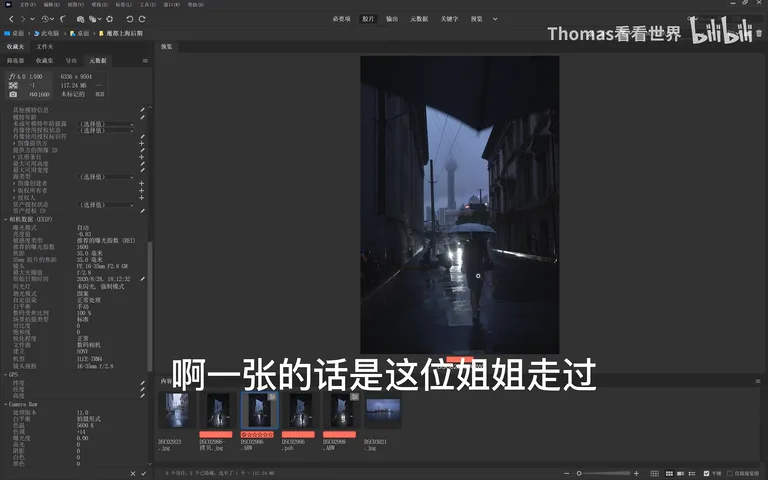768x480 pixels.
Task: Open the 资产授权状态 value dropdown
Action: coord(106,205)
